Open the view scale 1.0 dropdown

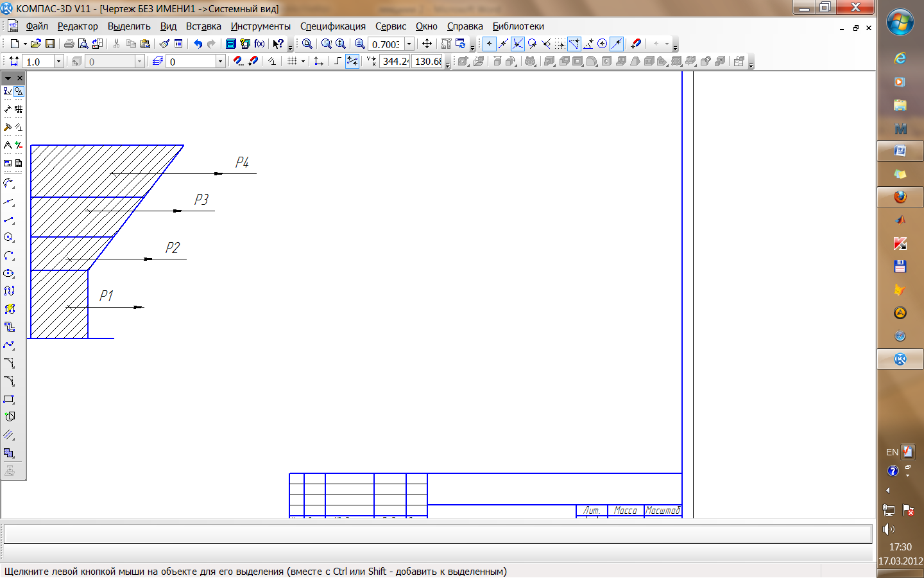tap(58, 62)
